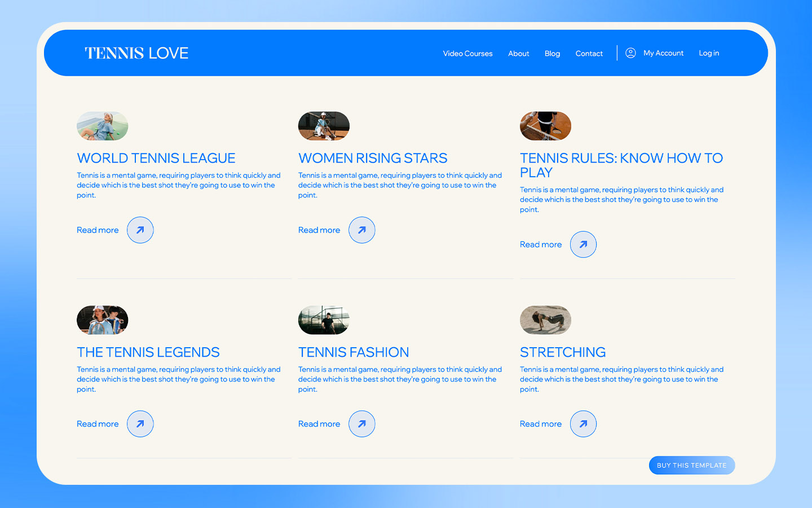The width and height of the screenshot is (812, 508).
Task: Open the Tennis Rules: Know How To Play heading
Action: [621, 165]
